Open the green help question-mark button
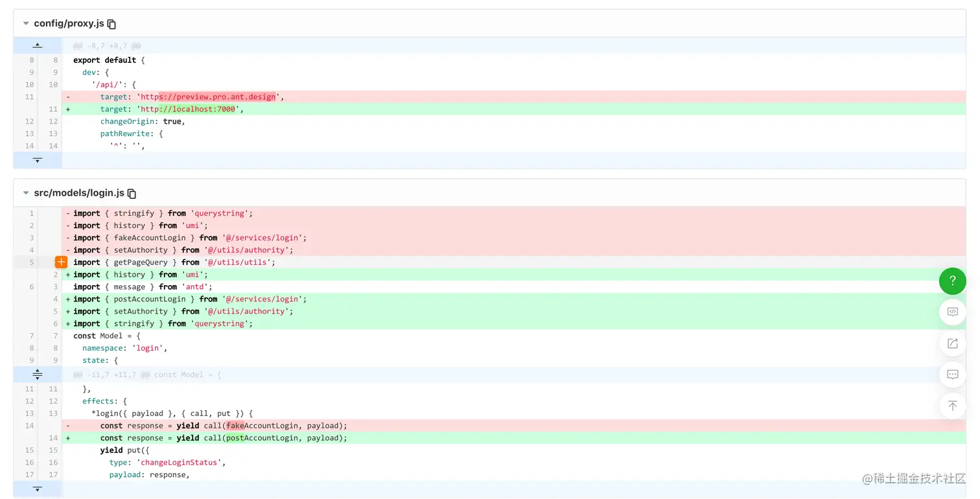The width and height of the screenshot is (980, 499). pos(952,281)
